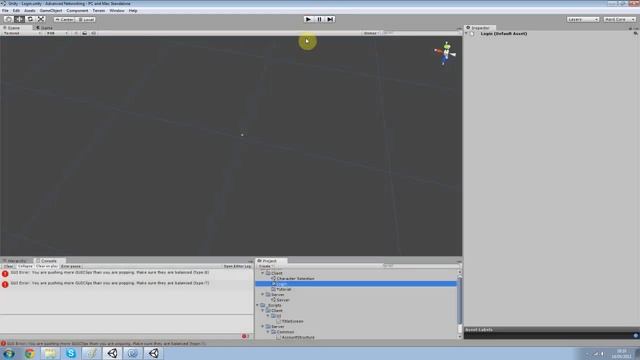The width and height of the screenshot is (640, 360).
Task: Start Play mode
Action: click(309, 19)
